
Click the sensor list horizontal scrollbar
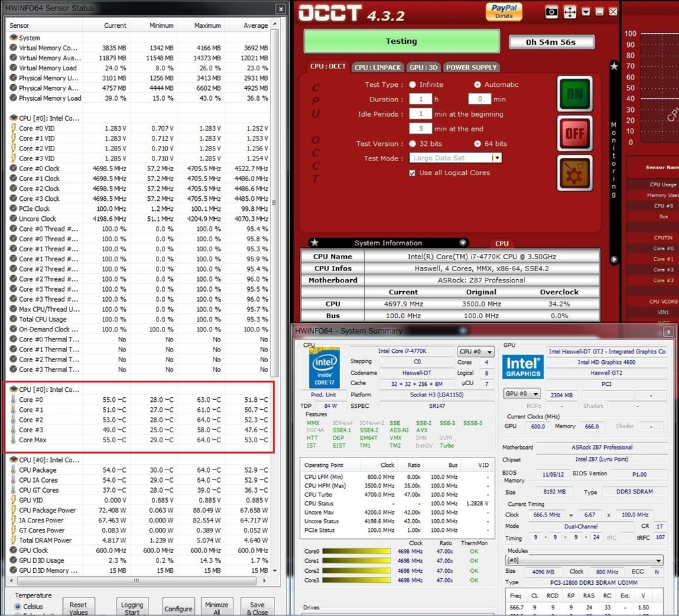(136, 580)
